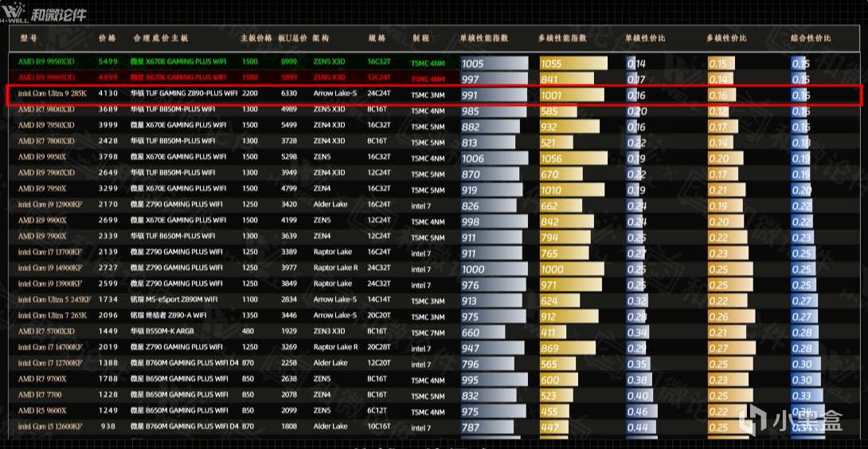This screenshot has height=449, width=868.
Task: Click the AMD R7 9800X3D model name
Action: pos(46,109)
